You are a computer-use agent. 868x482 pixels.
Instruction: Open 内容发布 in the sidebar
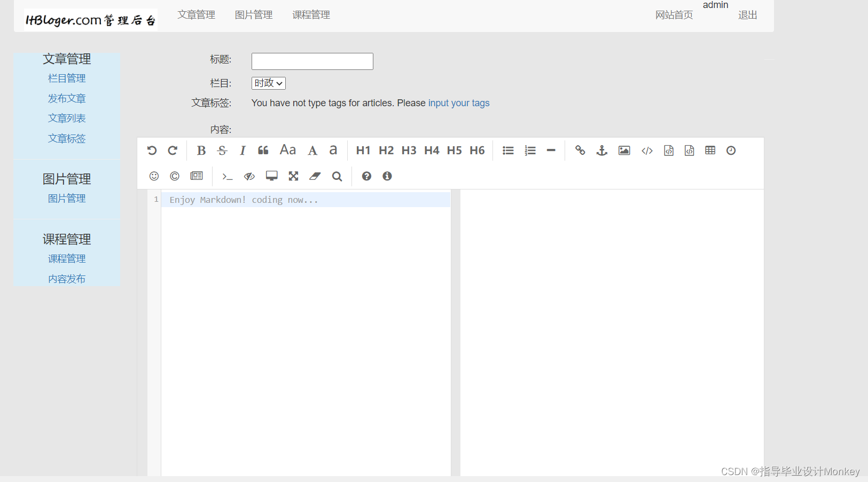pos(67,279)
